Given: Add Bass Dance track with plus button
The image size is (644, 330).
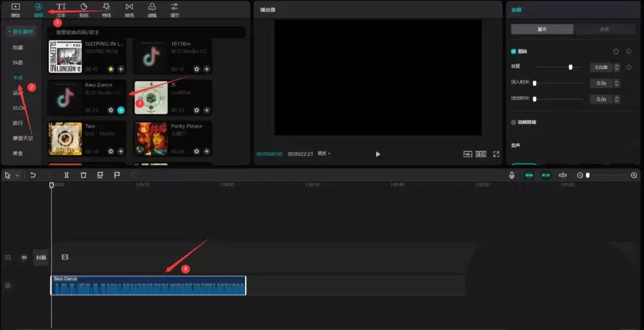Looking at the screenshot, I should (120, 110).
